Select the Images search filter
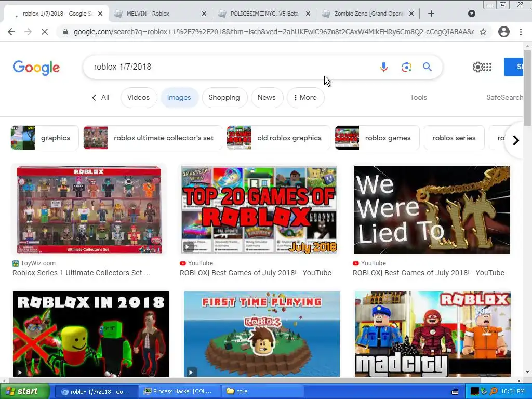The width and height of the screenshot is (532, 399). [179, 97]
